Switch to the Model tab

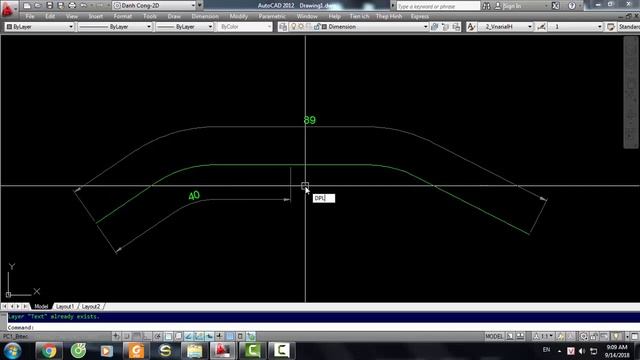pyautogui.click(x=41, y=306)
